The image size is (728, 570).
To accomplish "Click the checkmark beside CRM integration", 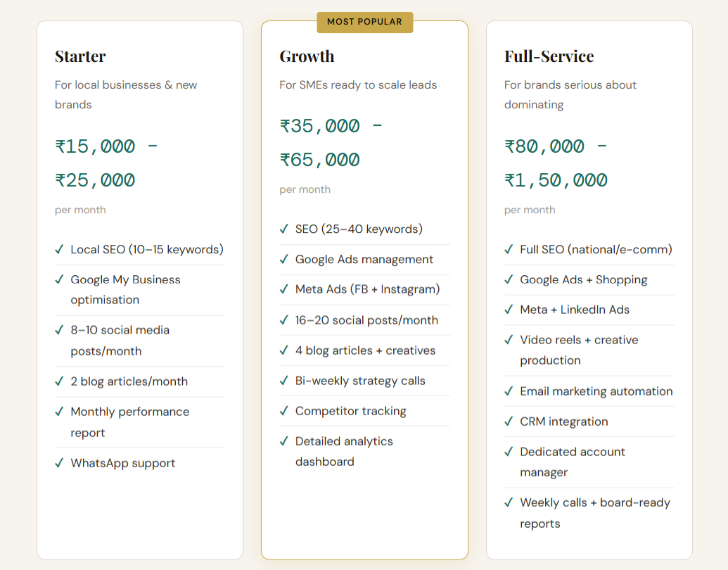I will coord(509,422).
